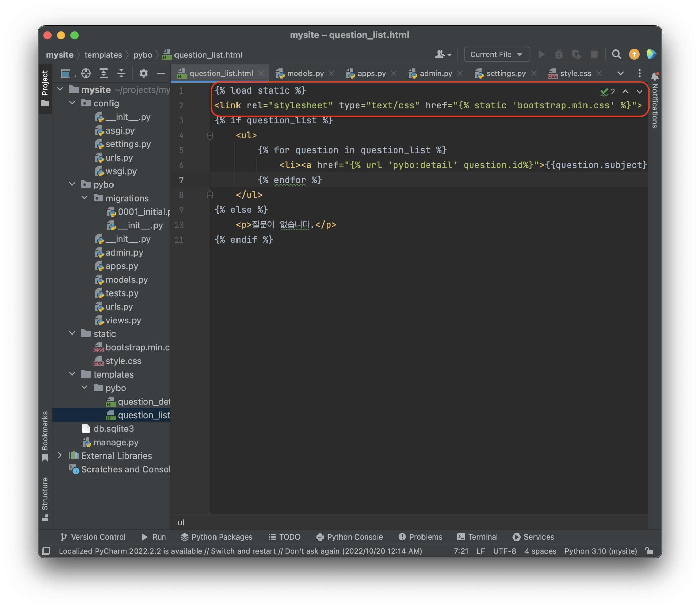Viewport: 700px width, 608px height.
Task: Click the Switch and restart notification link
Action: click(x=243, y=551)
